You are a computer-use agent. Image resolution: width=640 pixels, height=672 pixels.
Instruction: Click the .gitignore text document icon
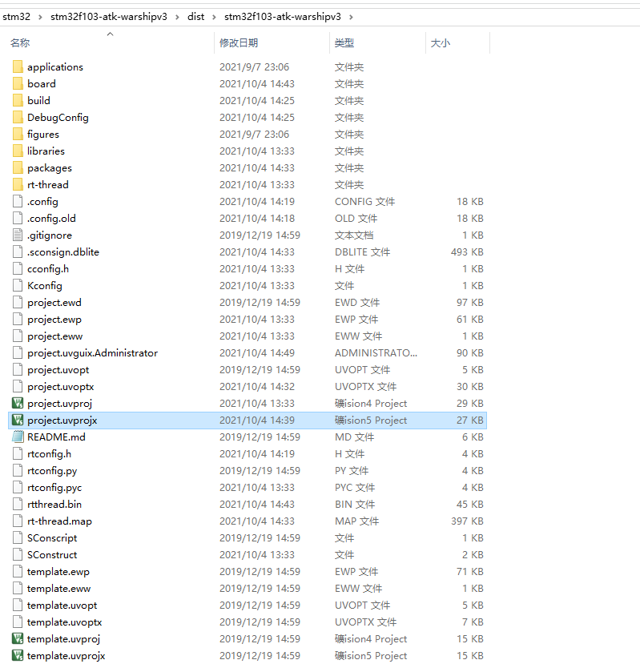(x=18, y=235)
